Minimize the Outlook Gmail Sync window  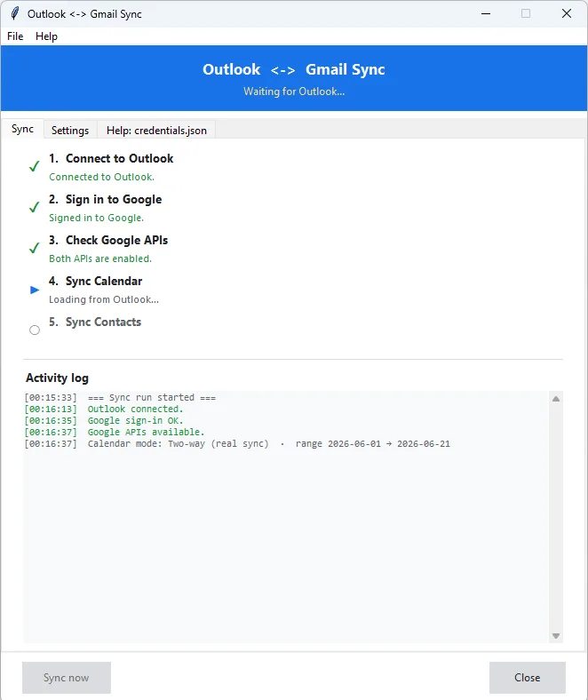point(486,13)
